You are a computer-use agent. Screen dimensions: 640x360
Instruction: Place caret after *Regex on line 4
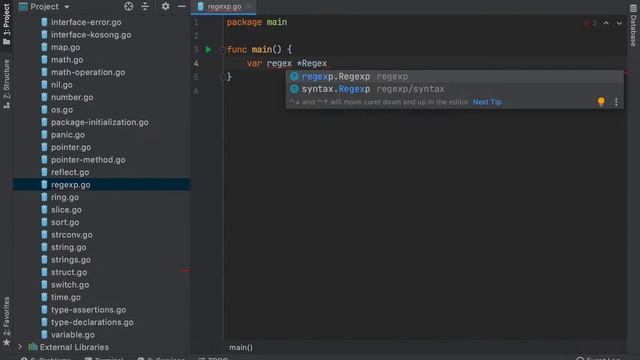[328, 63]
